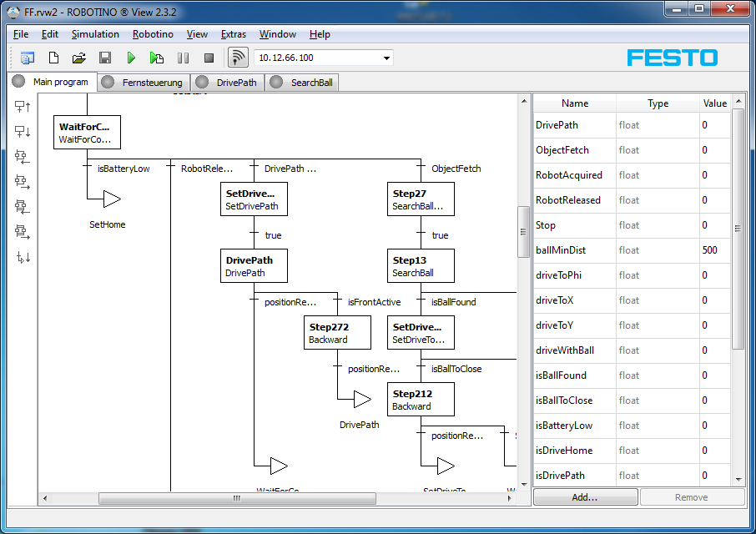Select the Step13 SearchBall step

pyautogui.click(x=421, y=266)
